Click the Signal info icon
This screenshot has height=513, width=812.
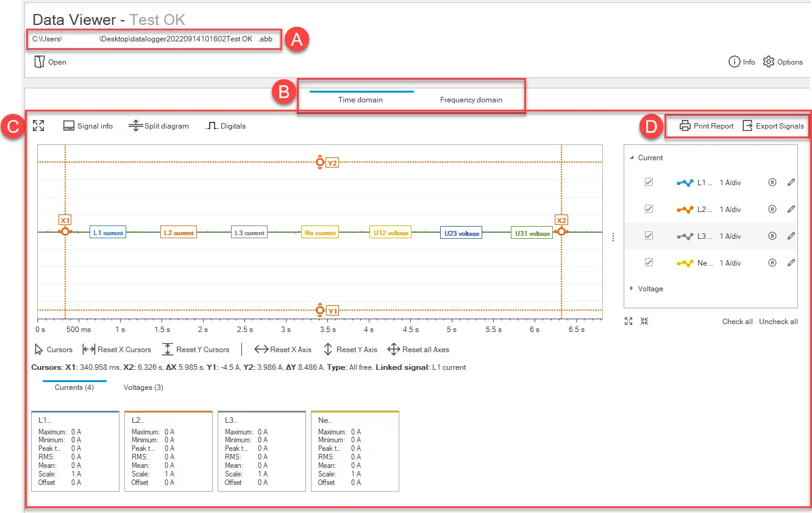(x=69, y=126)
